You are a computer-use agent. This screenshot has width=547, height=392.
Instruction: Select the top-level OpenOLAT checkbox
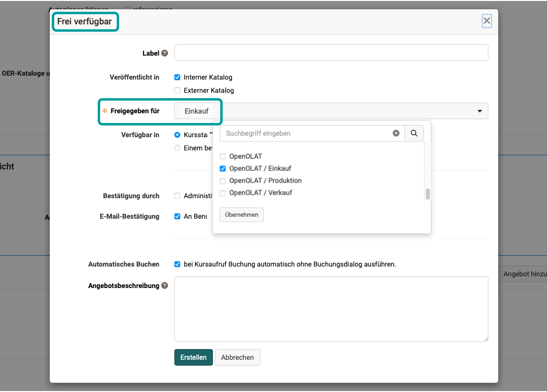(223, 157)
